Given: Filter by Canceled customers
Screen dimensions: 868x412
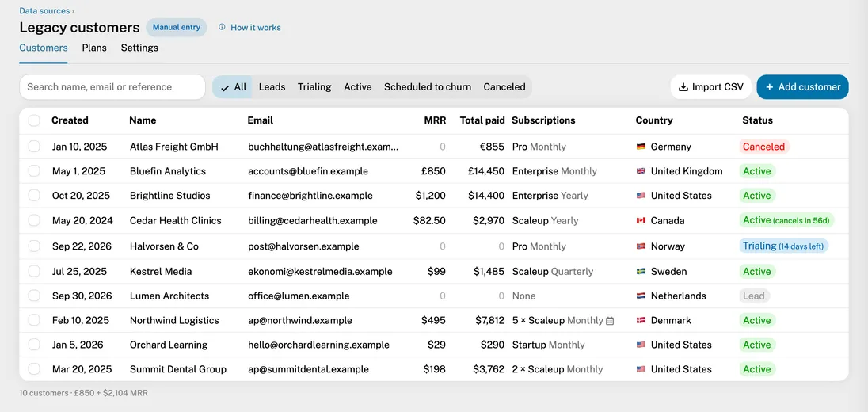Looking at the screenshot, I should pyautogui.click(x=504, y=87).
